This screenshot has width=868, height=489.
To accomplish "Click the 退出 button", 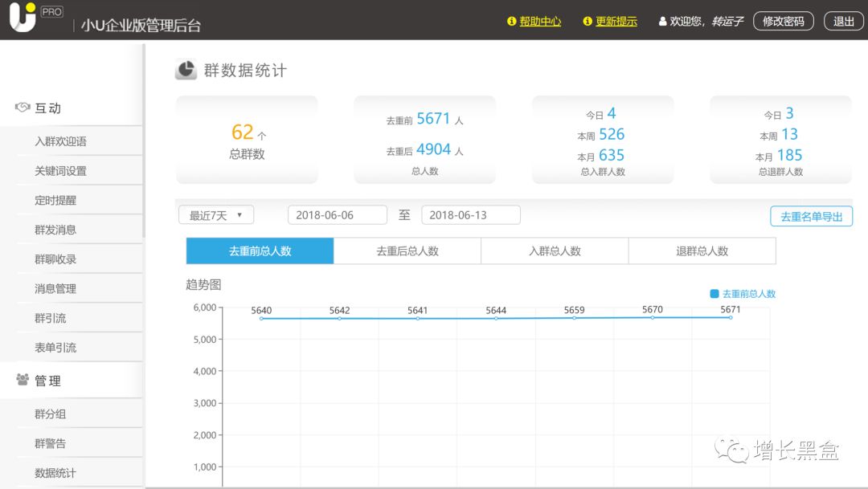I will 844,21.
